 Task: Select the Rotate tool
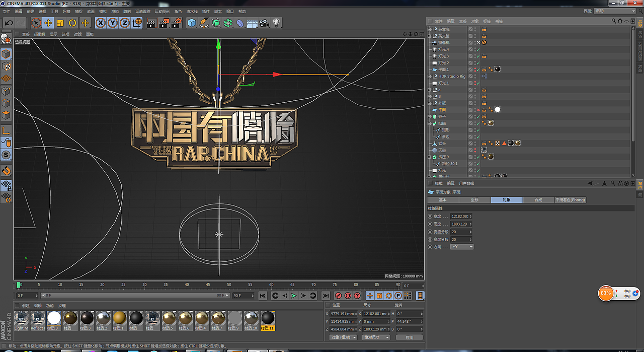(72, 23)
